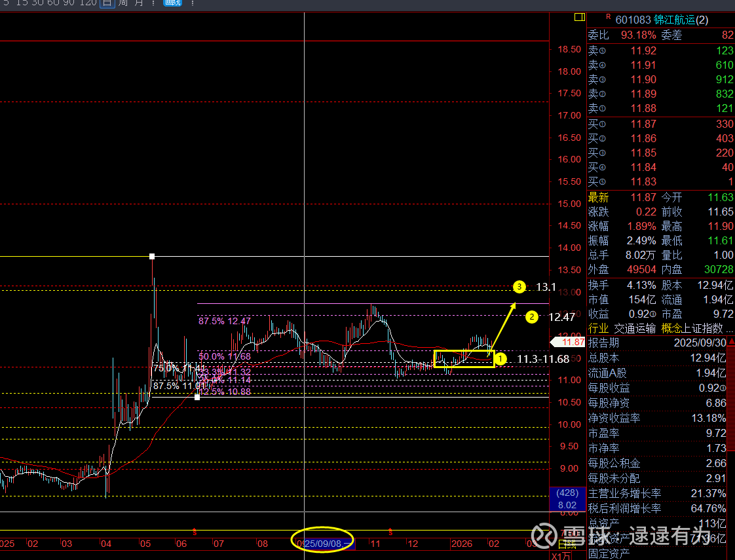Open stock name 锦江航运(2)
Screen dimensions: 735x560
click(x=681, y=20)
